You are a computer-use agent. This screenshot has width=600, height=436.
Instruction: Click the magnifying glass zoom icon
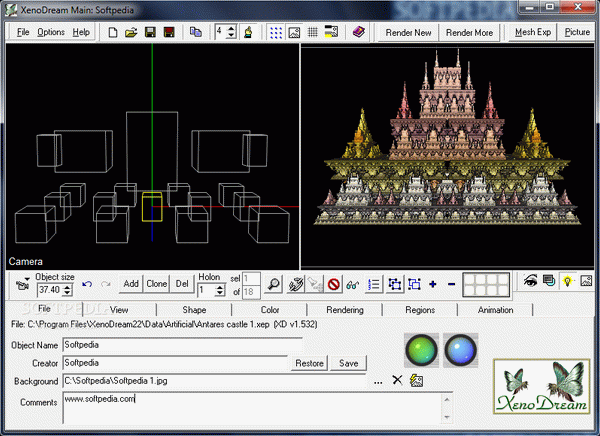tap(274, 284)
